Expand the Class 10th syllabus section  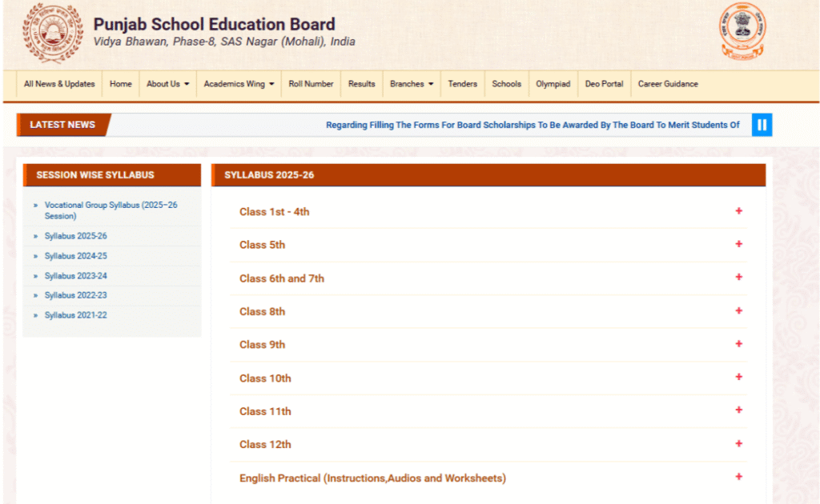point(488,378)
